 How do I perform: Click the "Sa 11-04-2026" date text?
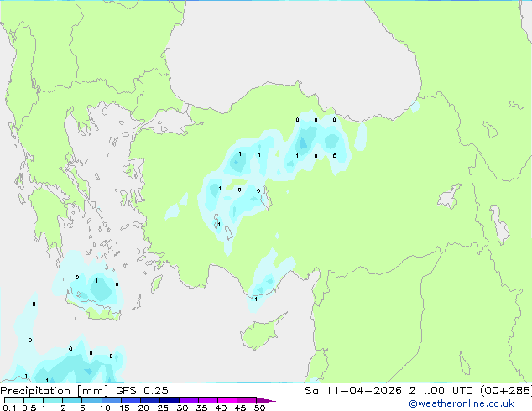coord(353,391)
